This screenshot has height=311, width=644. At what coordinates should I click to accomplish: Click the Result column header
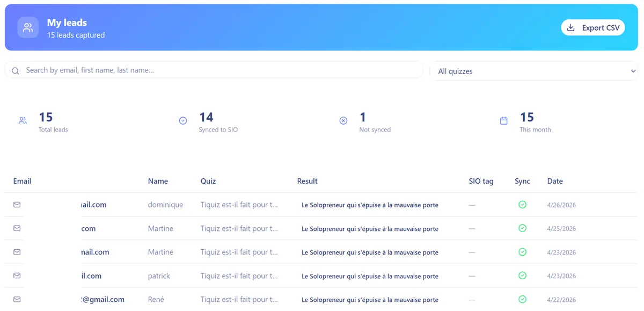(308, 181)
